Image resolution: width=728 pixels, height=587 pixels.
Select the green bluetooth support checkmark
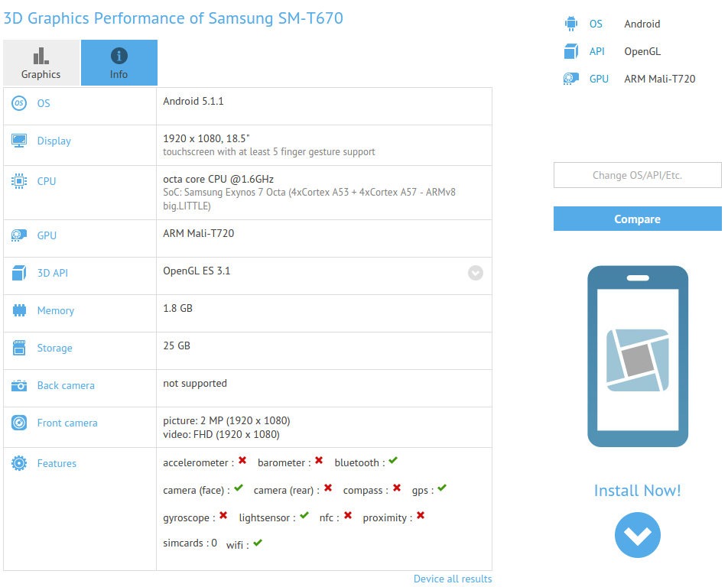(392, 461)
